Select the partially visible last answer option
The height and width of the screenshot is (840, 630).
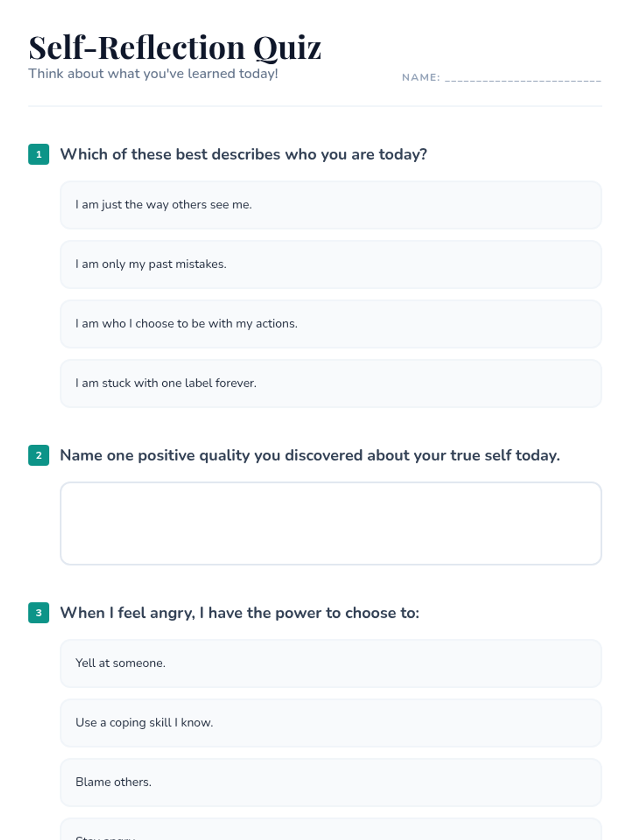pyautogui.click(x=331, y=831)
